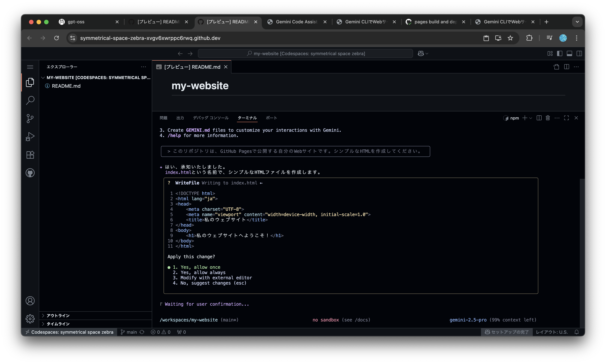The image size is (606, 364).
Task: Switch to the 出力 panel tab
Action: tap(180, 118)
